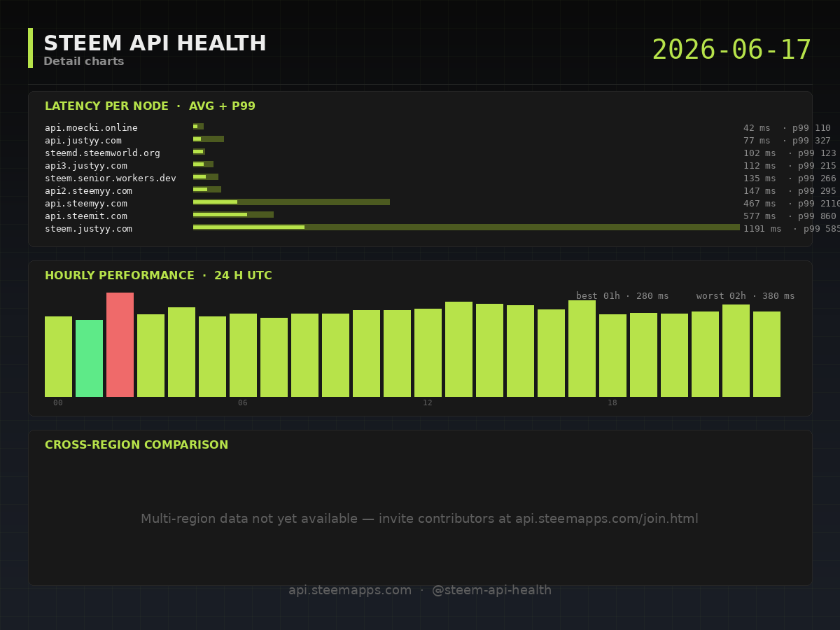Click the worst 02h · 380 ms label
The image size is (840, 630).
(x=745, y=296)
